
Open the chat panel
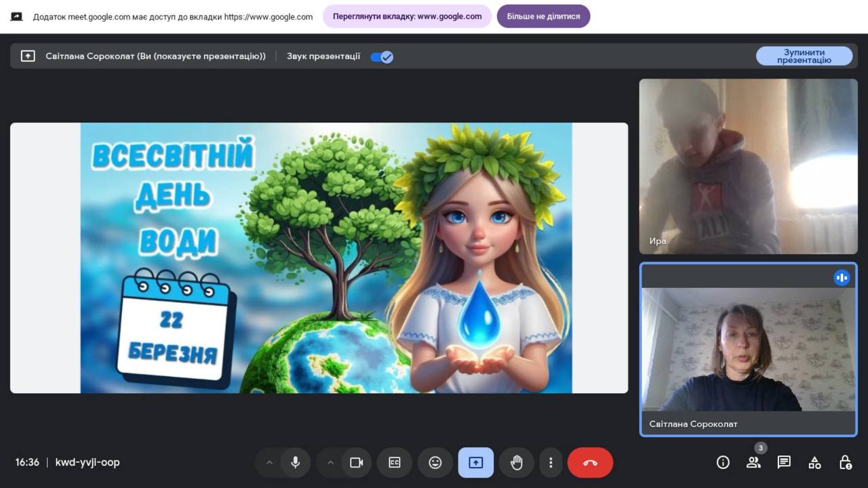784,462
